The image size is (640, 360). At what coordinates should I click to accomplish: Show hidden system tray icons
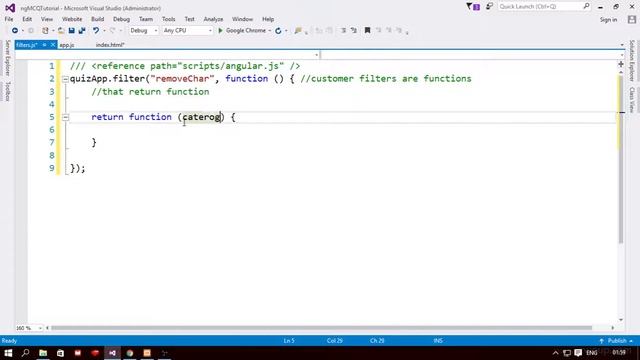(555, 353)
